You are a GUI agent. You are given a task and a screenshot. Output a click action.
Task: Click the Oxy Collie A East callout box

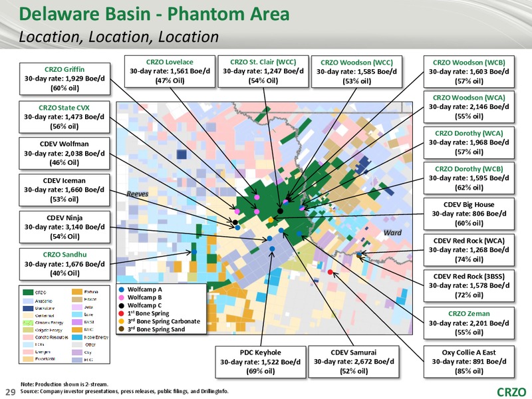pyautogui.click(x=469, y=362)
